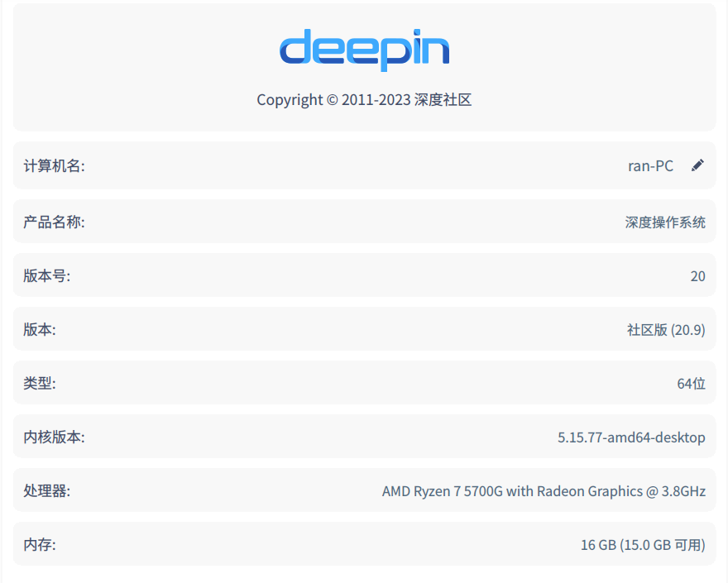Click the pencil icon to edit computer name
728x583 pixels.
(697, 165)
